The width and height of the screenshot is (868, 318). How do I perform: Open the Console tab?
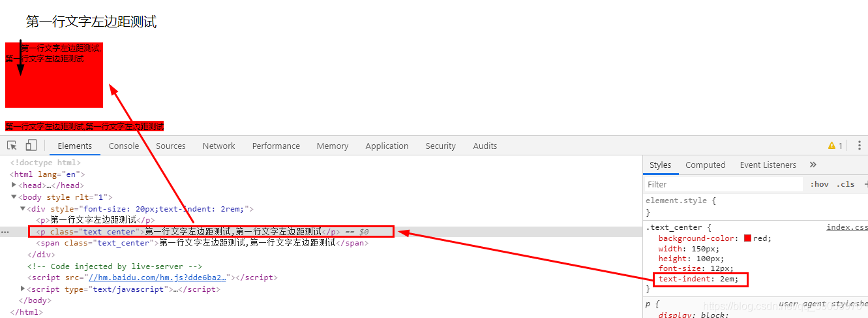(x=124, y=146)
